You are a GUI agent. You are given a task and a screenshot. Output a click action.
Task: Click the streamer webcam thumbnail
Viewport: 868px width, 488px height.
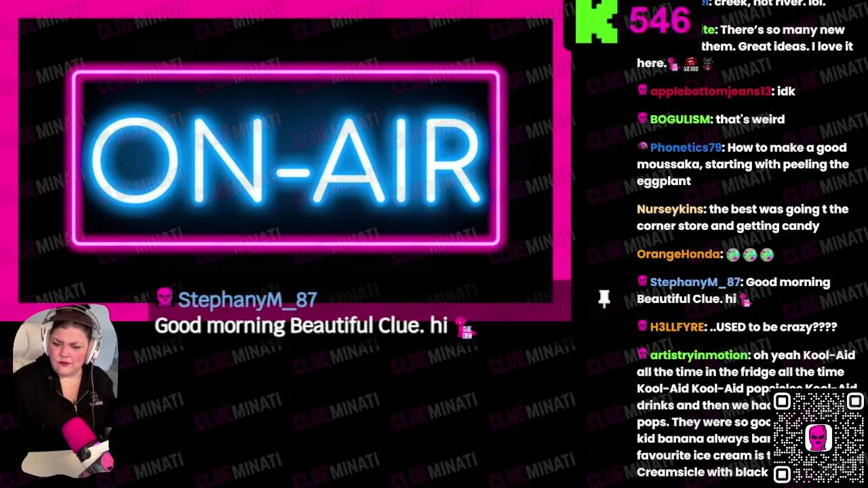pyautogui.click(x=64, y=390)
